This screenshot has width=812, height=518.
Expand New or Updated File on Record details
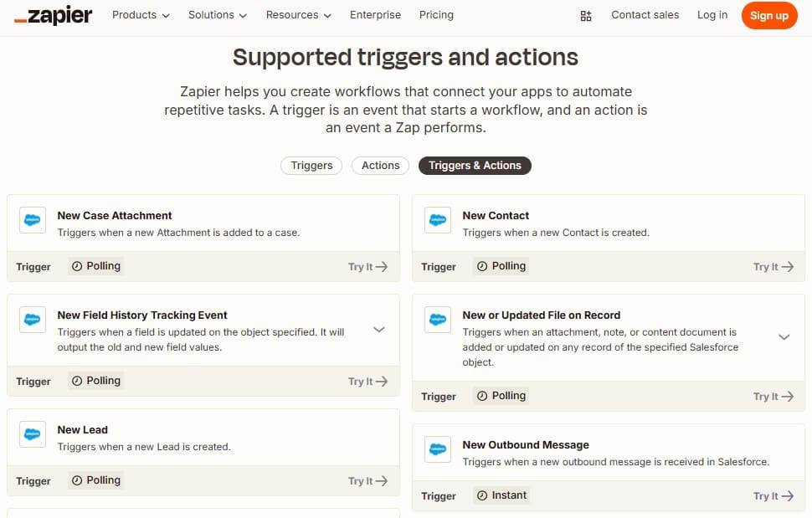784,337
